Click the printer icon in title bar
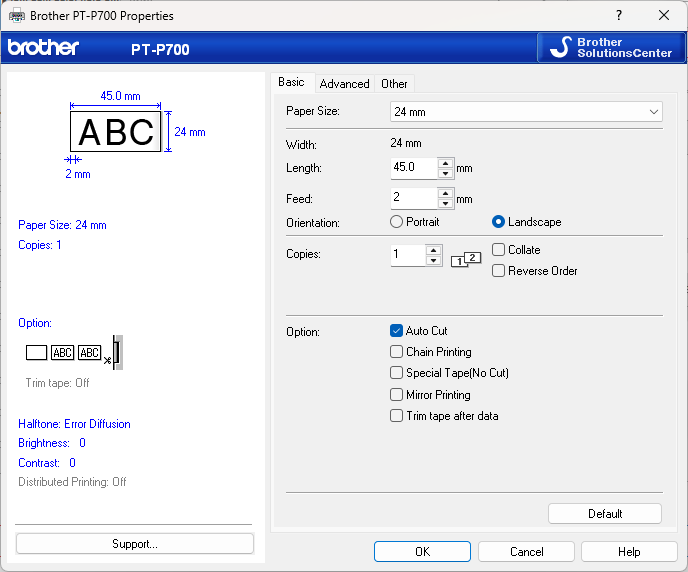This screenshot has height=572, width=688. [17, 16]
